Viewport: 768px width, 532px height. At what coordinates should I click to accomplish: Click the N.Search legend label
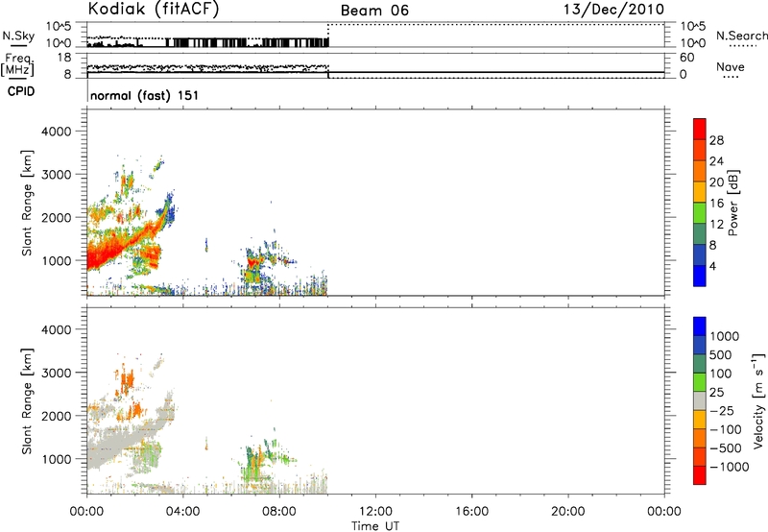click(x=741, y=36)
